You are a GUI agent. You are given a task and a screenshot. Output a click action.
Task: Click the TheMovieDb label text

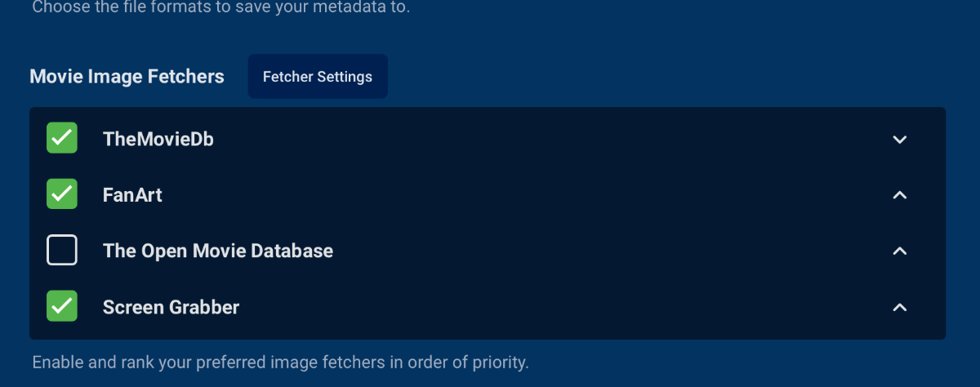coord(158,139)
